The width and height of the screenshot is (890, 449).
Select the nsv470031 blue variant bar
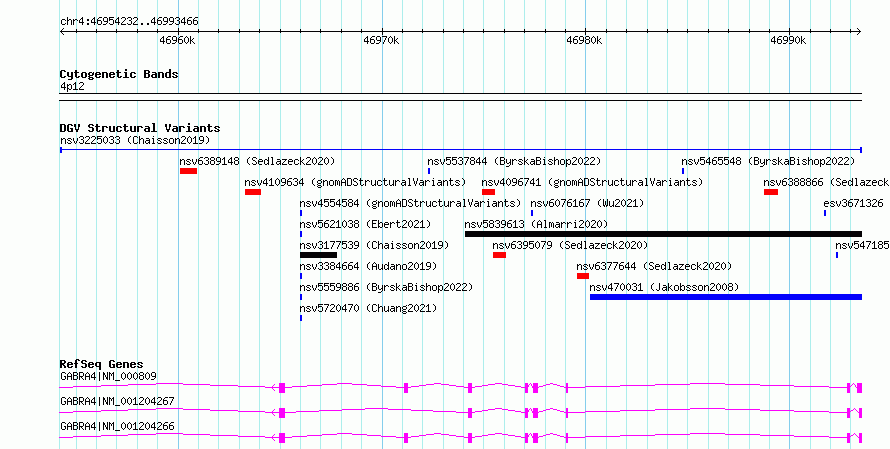tap(726, 297)
